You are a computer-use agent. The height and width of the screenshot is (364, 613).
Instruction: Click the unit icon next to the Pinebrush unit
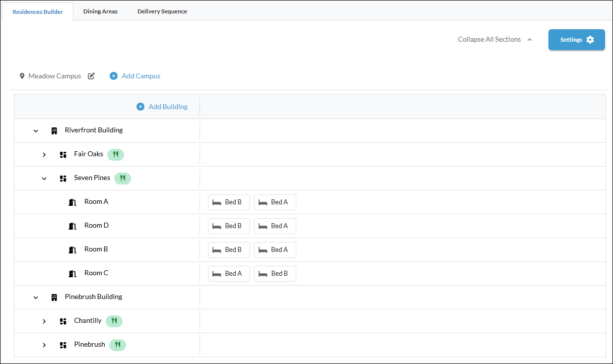point(63,345)
